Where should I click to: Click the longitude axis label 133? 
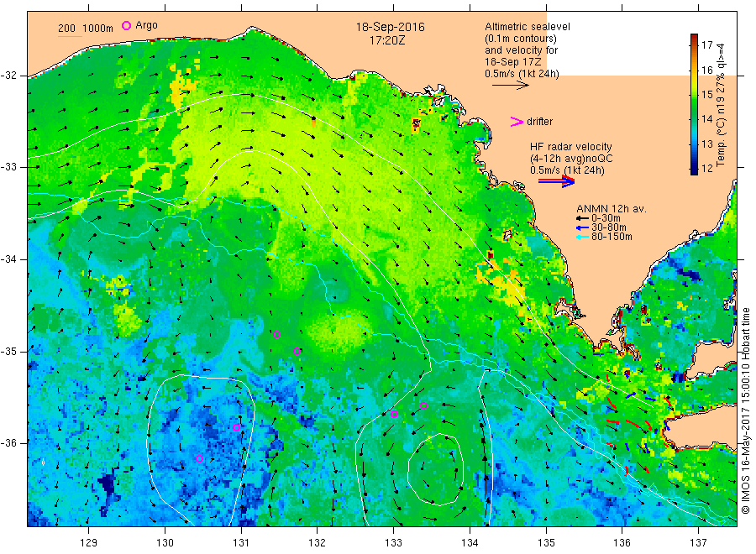393,543
